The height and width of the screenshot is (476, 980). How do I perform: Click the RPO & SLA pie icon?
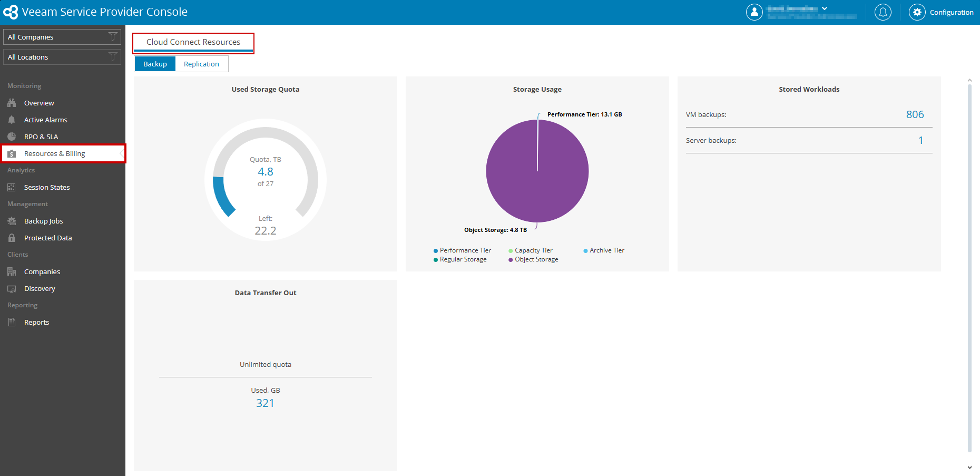point(12,137)
